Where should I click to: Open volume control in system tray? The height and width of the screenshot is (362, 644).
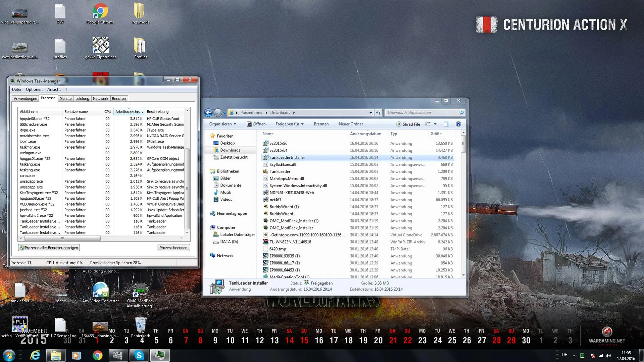[x=608, y=356]
